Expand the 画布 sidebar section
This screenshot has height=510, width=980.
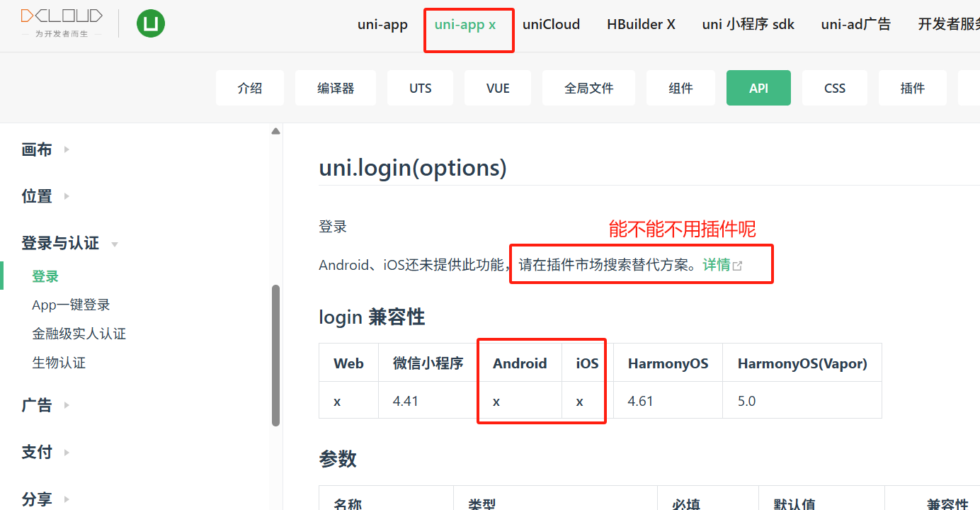tap(45, 149)
